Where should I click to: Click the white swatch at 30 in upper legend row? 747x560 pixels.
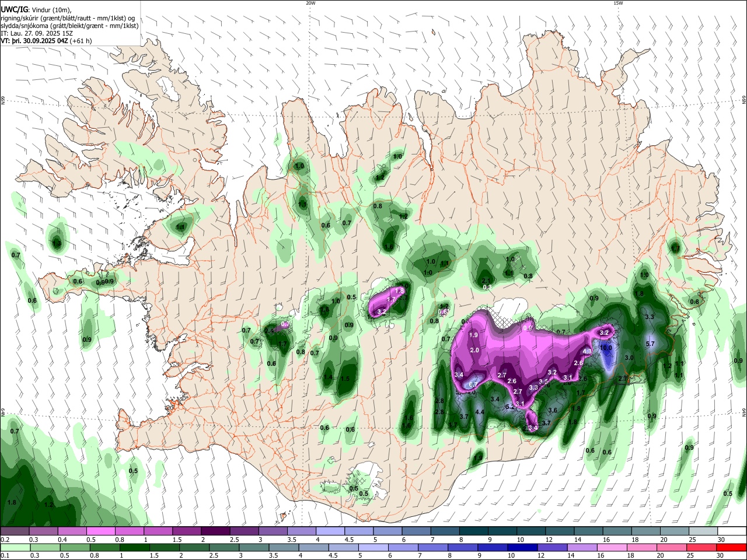click(731, 531)
